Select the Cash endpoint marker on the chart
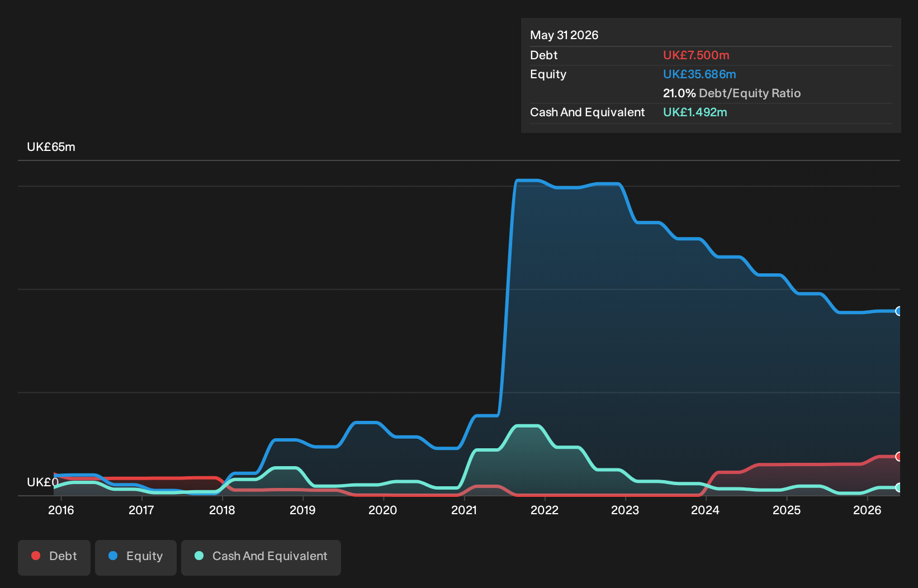 point(899,487)
